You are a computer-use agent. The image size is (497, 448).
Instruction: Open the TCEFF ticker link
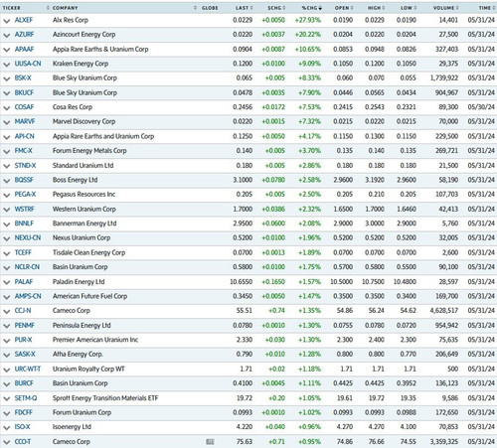(23, 252)
